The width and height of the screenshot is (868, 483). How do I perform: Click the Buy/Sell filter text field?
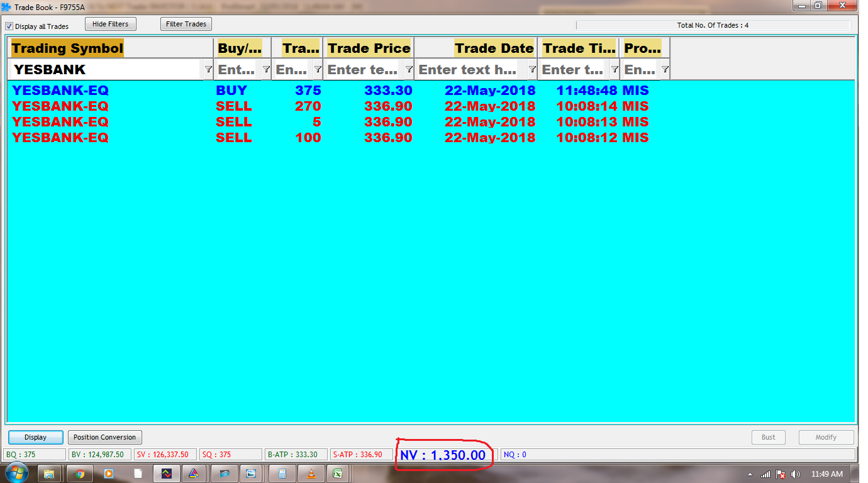point(238,69)
